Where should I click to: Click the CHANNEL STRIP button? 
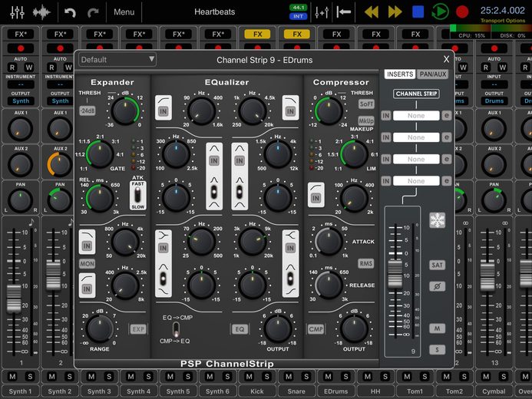click(x=416, y=94)
